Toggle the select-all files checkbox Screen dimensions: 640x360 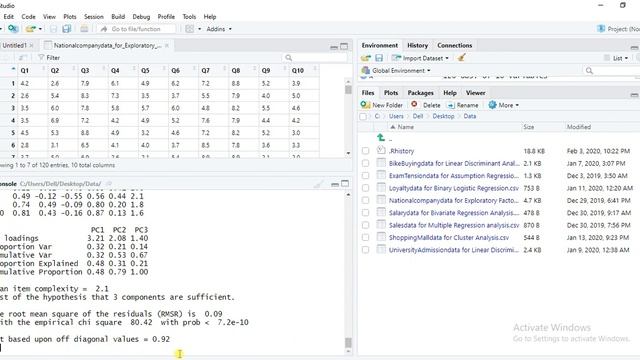363,116
